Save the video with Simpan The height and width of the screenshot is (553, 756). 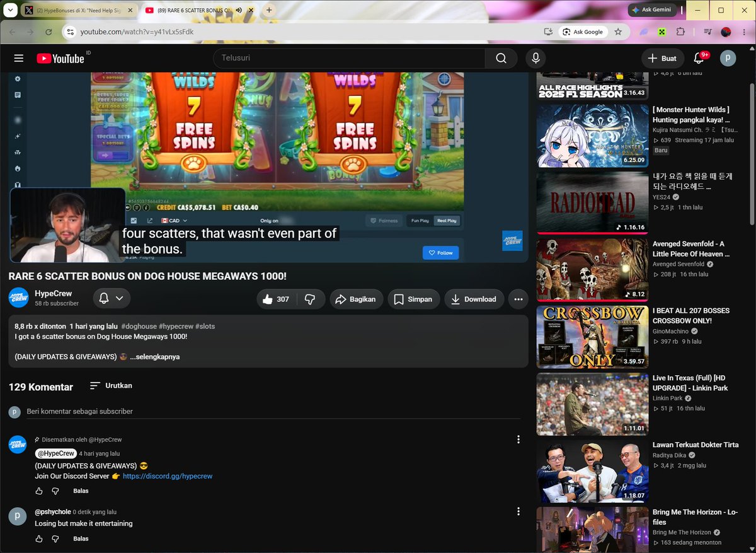pos(414,300)
